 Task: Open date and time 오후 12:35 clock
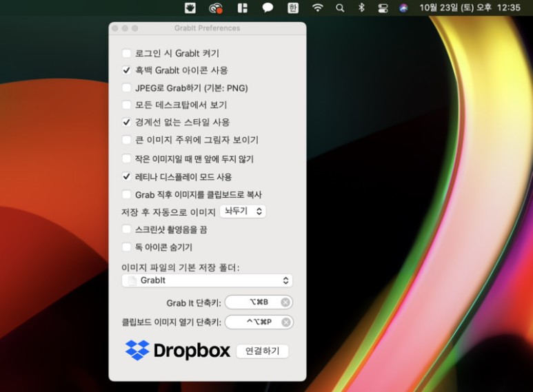point(470,8)
